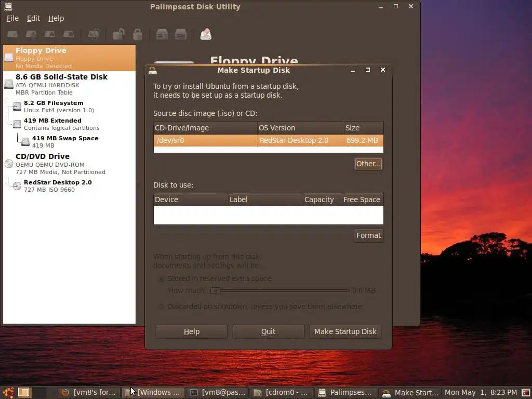Click the Mon May 1, 8:23 PM clock
This screenshot has width=532, height=399.
(x=481, y=393)
